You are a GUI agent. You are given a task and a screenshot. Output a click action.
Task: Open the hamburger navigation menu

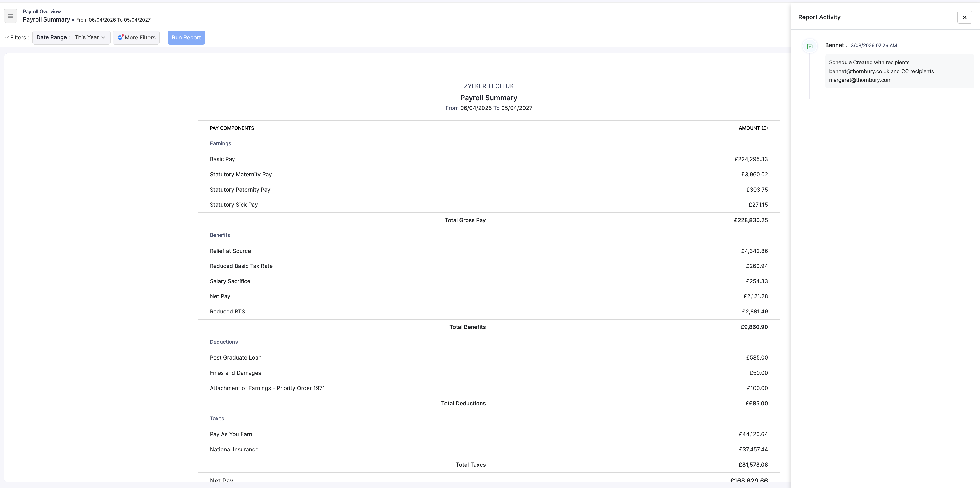(x=10, y=16)
